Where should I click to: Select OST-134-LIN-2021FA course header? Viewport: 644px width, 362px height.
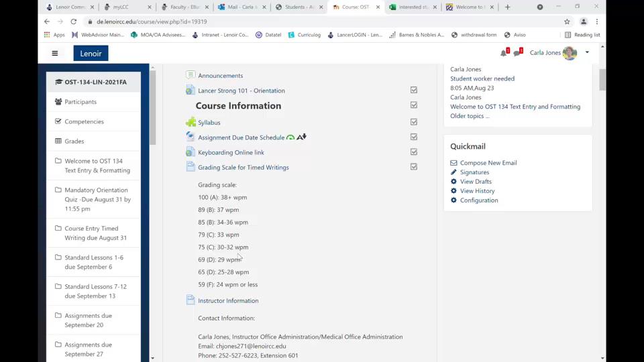[x=94, y=82]
